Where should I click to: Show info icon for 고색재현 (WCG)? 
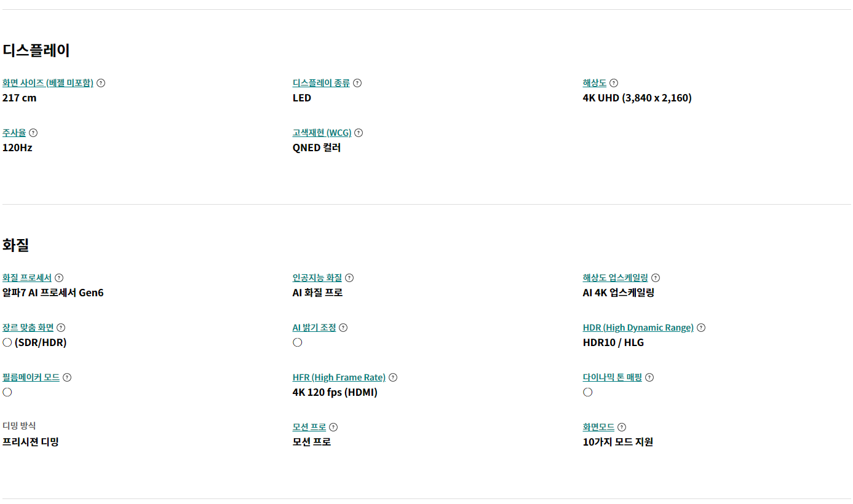pos(359,133)
